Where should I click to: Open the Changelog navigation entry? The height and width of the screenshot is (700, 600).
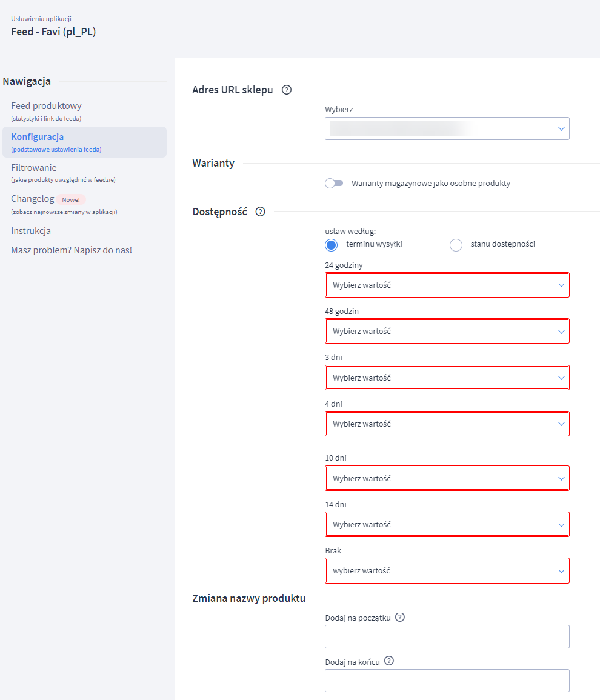[x=33, y=198]
